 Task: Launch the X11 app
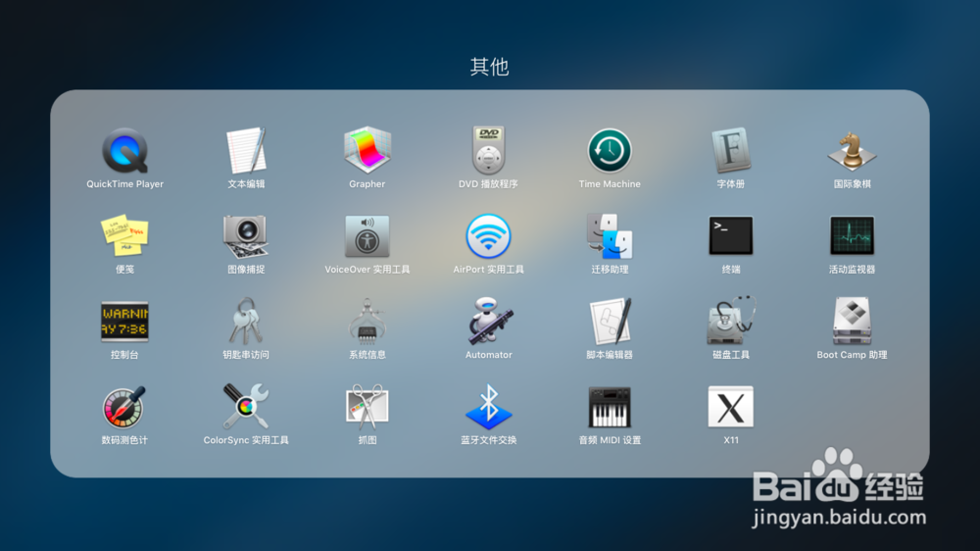point(731,407)
